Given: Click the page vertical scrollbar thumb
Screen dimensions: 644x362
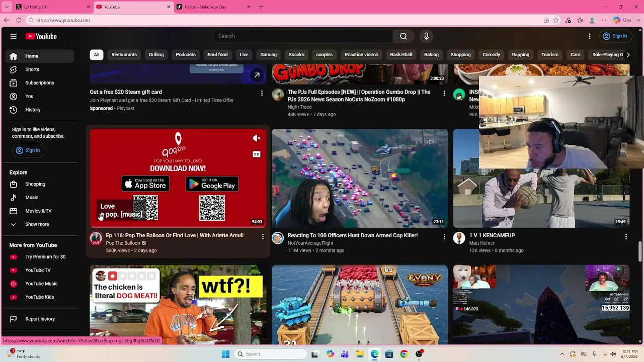Looking at the screenshot, I should (x=640, y=252).
